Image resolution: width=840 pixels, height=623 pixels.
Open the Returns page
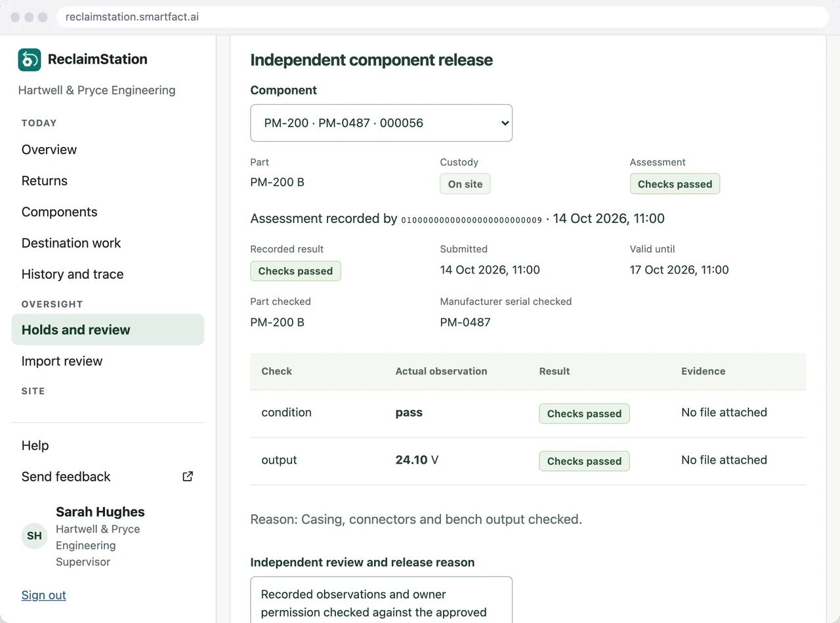pyautogui.click(x=45, y=181)
